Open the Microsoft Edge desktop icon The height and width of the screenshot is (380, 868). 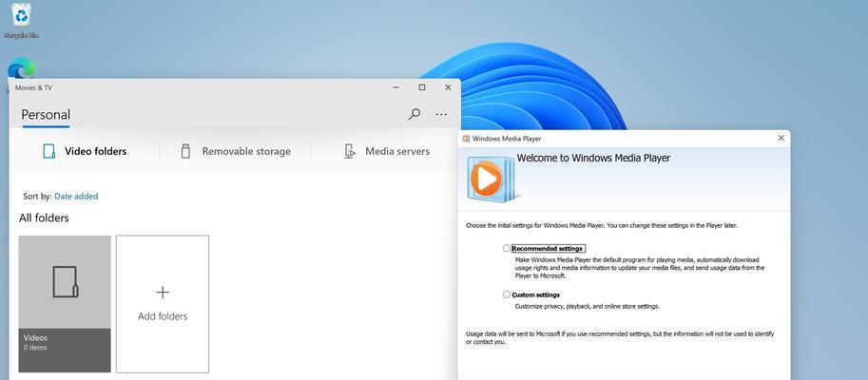[21, 68]
